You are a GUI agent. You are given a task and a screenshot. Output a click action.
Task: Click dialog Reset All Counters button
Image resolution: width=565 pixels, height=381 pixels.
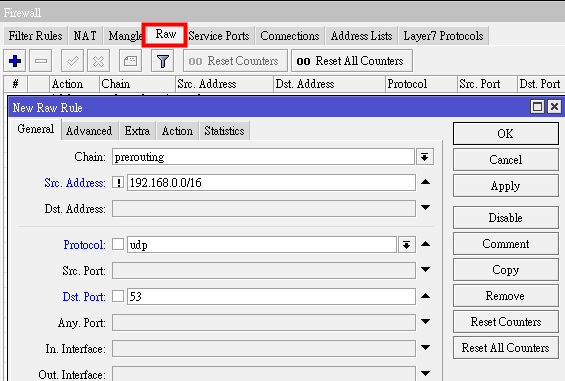pos(506,347)
